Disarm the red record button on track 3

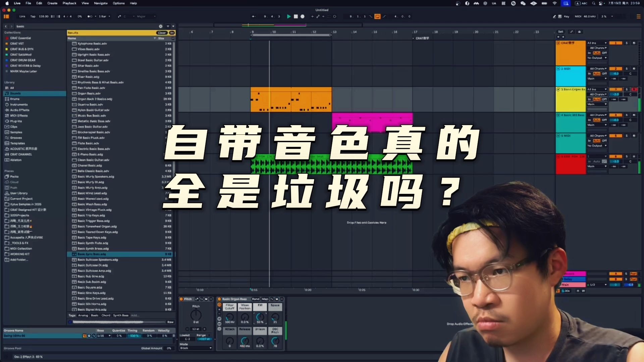pos(634,89)
